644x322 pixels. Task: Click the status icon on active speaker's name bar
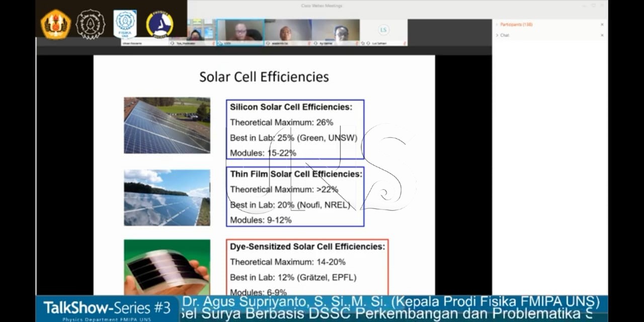pos(220,44)
